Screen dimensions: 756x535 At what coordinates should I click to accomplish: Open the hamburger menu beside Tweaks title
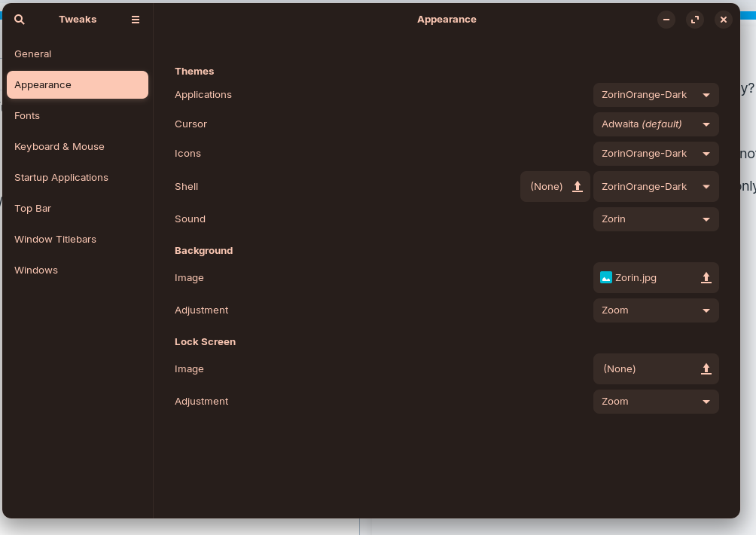click(x=136, y=20)
